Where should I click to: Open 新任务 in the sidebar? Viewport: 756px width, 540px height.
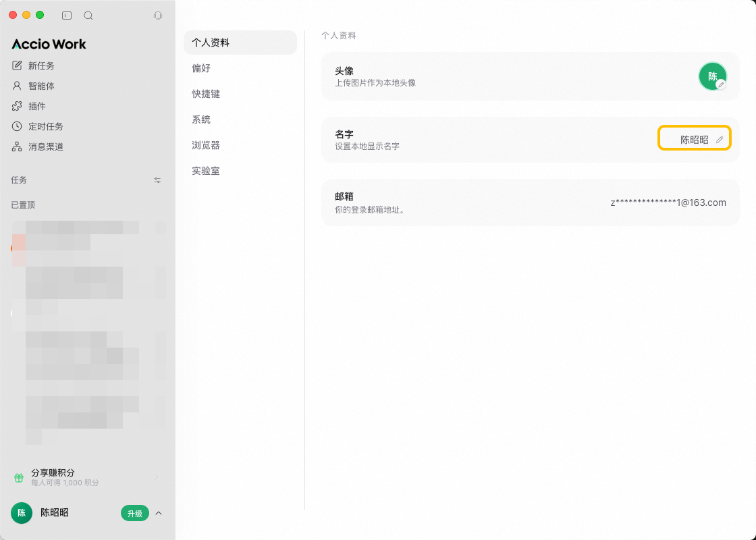click(x=41, y=65)
